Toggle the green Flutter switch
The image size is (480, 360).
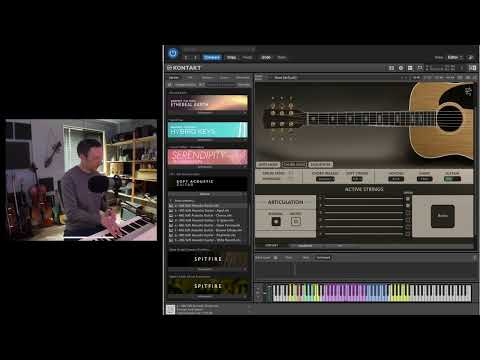pyautogui.click(x=452, y=179)
